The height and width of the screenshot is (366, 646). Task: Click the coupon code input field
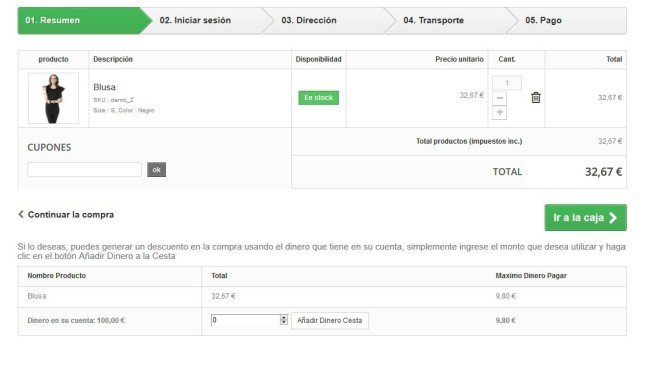(x=84, y=169)
